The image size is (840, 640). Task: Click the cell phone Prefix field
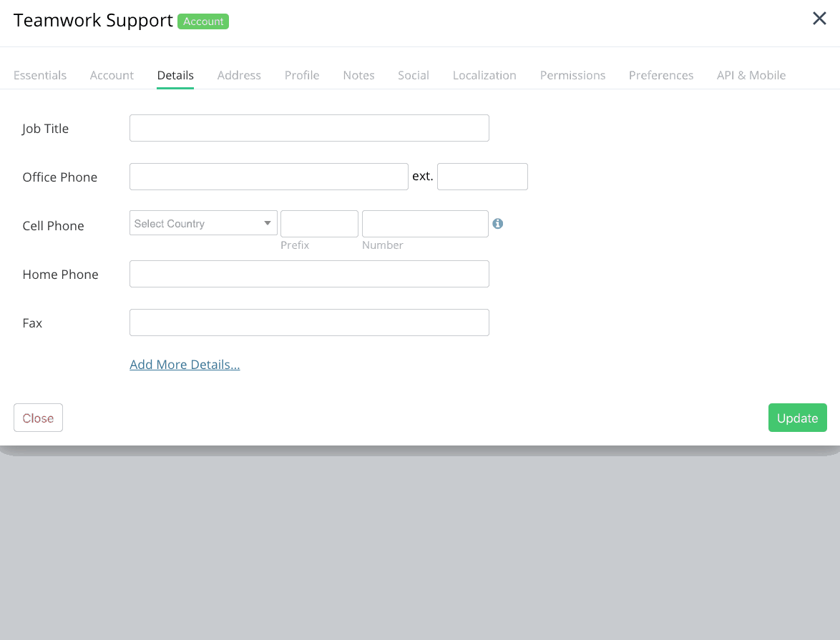coord(319,224)
